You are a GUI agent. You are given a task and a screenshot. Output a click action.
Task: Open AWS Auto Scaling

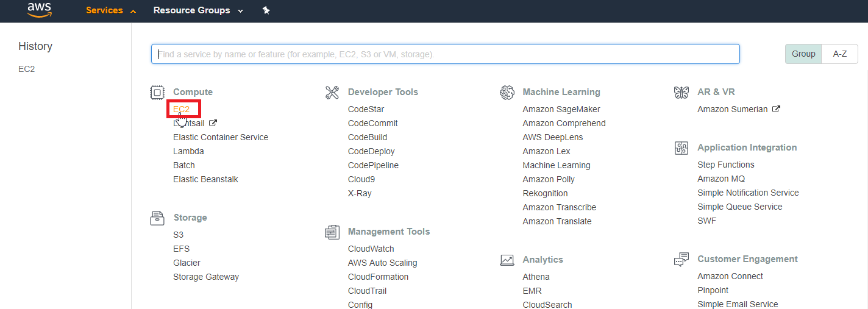click(x=383, y=263)
